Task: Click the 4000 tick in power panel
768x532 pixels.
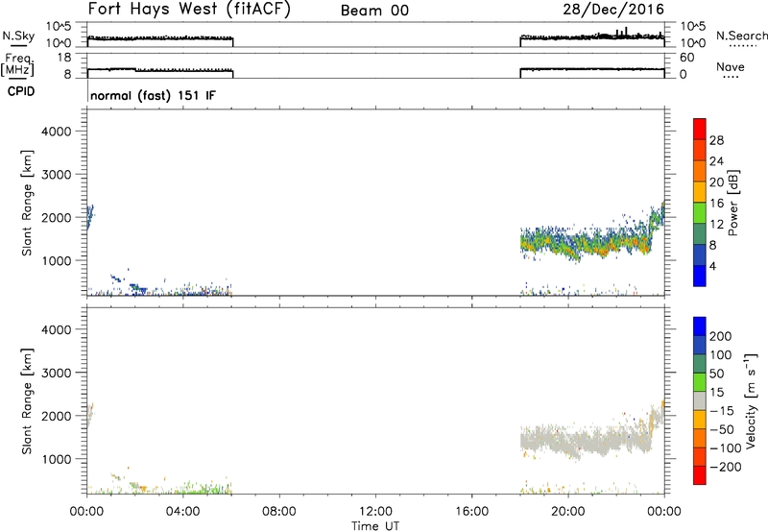Action: [56, 132]
